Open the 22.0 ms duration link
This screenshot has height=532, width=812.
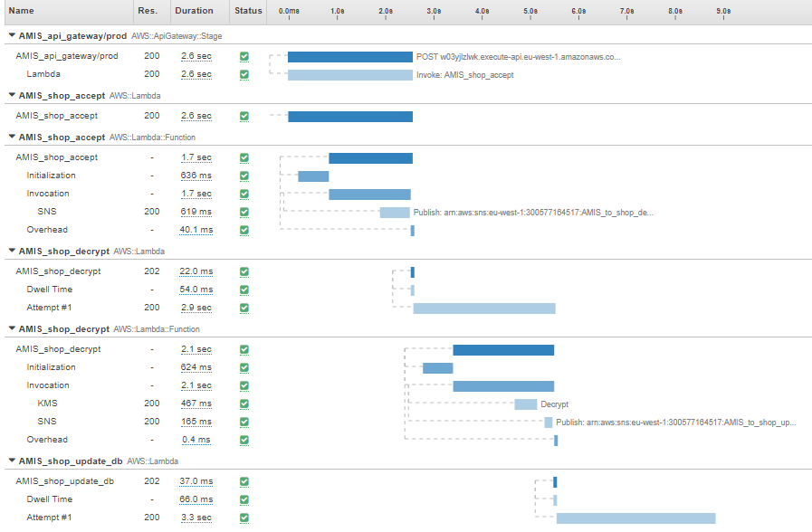(x=196, y=271)
